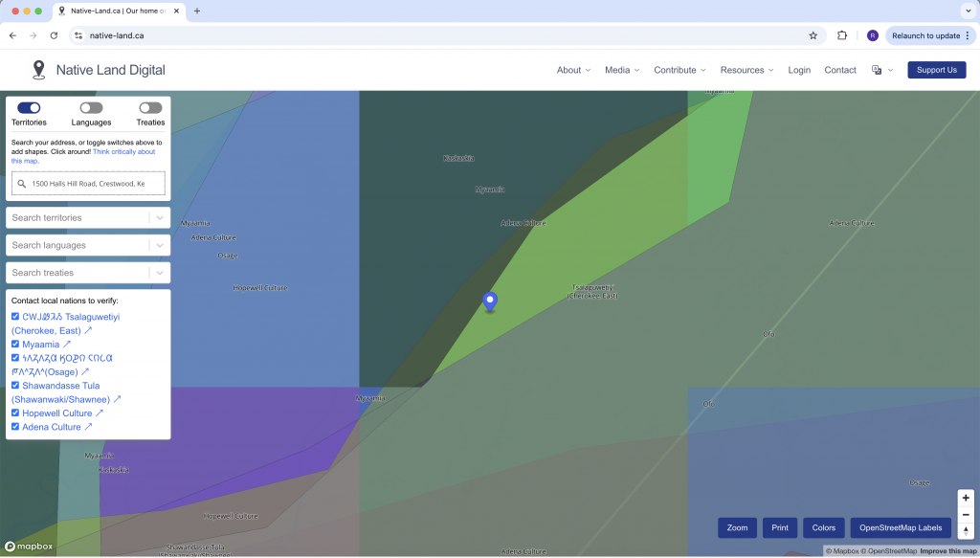Click the magnifier icon in the address search box
This screenshot has width=980, height=558.
click(x=22, y=184)
